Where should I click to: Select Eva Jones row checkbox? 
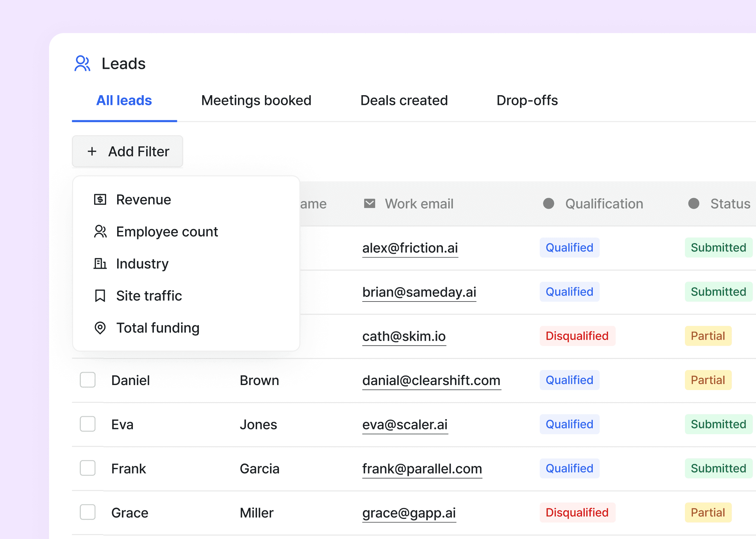(x=87, y=424)
